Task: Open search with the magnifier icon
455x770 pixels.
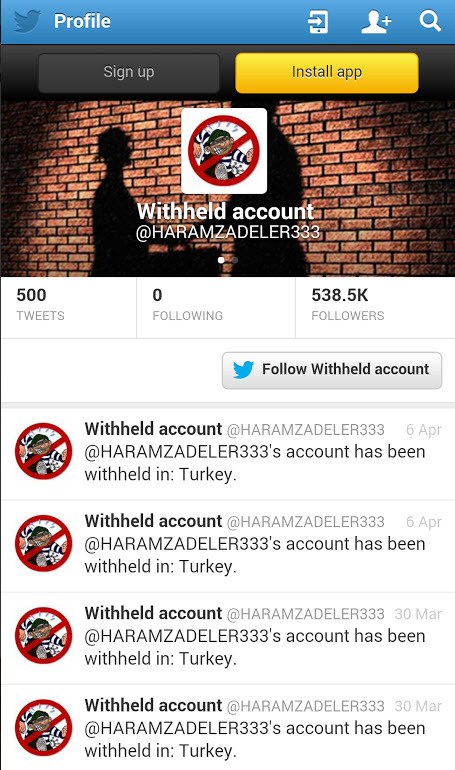Action: tap(430, 21)
